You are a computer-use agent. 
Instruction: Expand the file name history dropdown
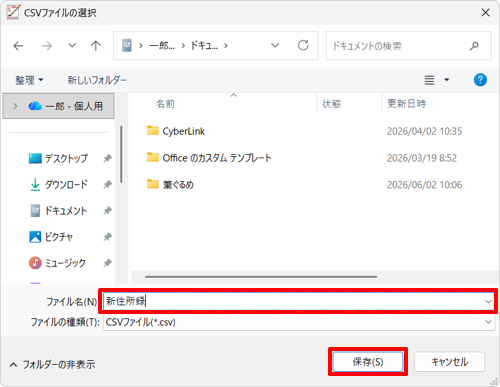point(488,302)
